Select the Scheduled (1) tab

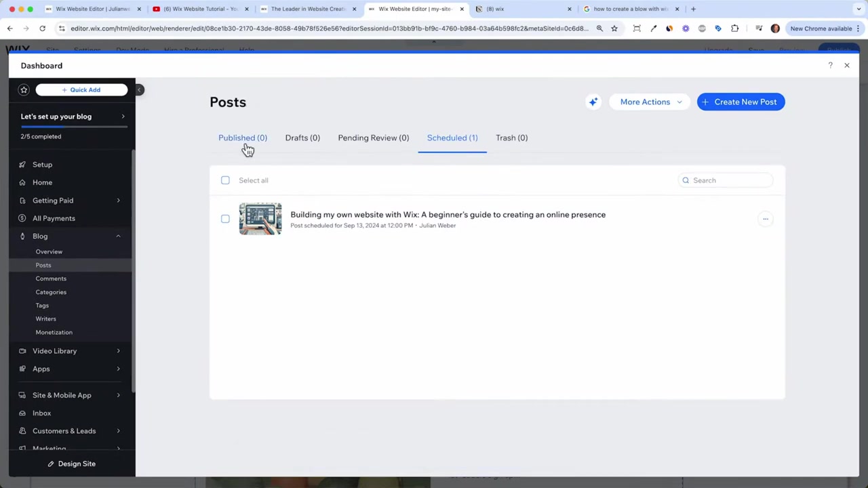(x=452, y=138)
